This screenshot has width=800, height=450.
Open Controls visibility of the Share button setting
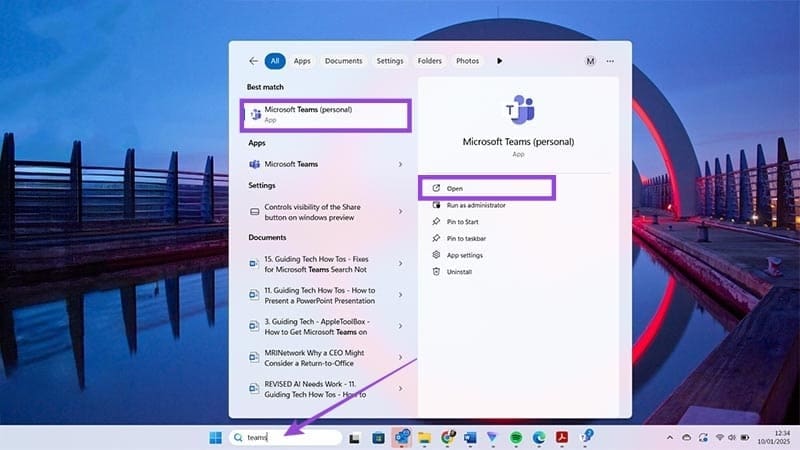pos(327,212)
